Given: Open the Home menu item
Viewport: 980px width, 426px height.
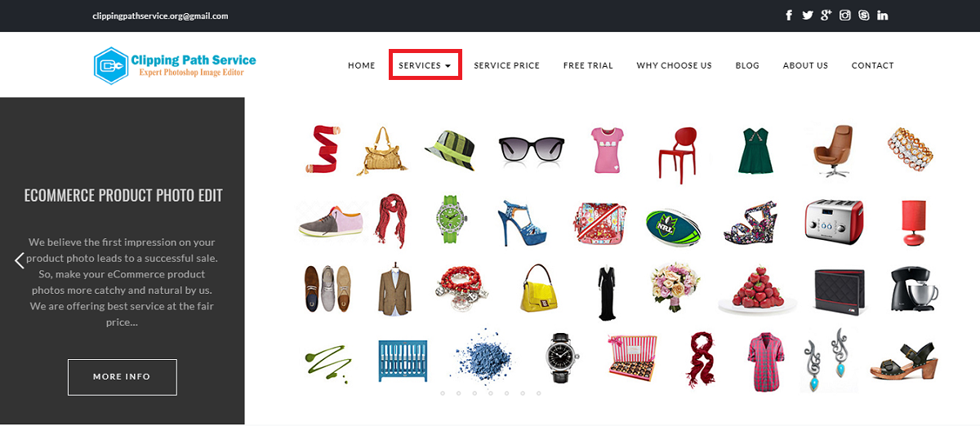Looking at the screenshot, I should [x=362, y=65].
